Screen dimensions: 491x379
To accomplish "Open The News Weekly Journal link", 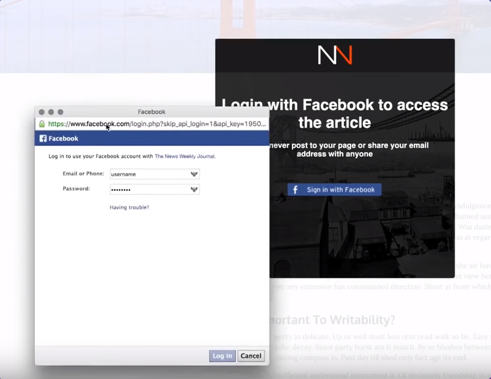I will point(185,156).
